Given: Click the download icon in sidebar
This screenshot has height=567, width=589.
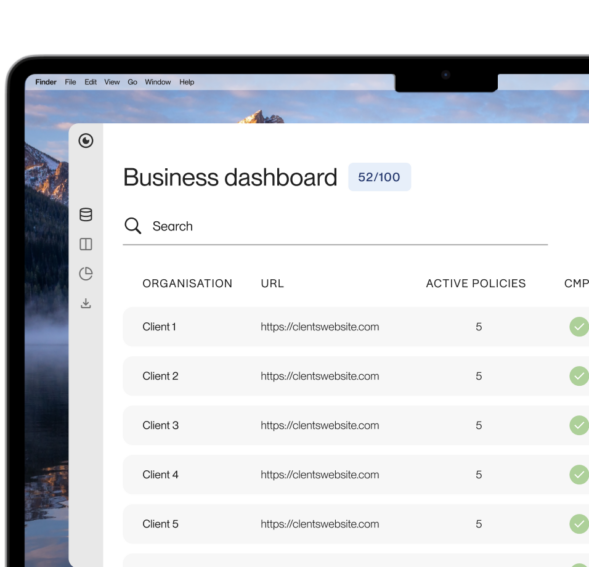Looking at the screenshot, I should [86, 303].
